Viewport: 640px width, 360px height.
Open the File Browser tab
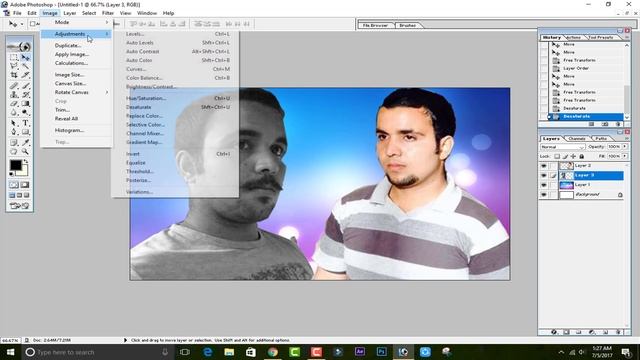376,25
